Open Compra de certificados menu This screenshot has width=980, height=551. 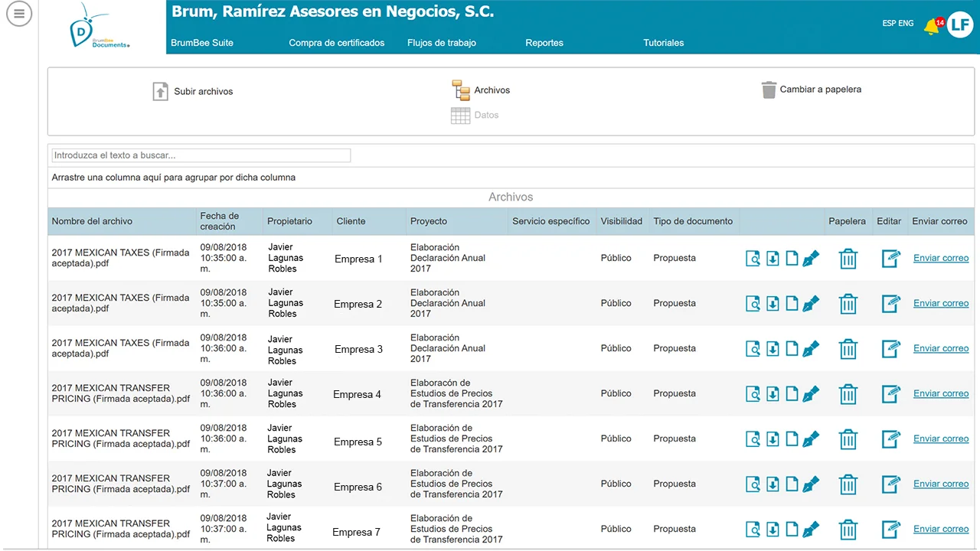click(337, 43)
